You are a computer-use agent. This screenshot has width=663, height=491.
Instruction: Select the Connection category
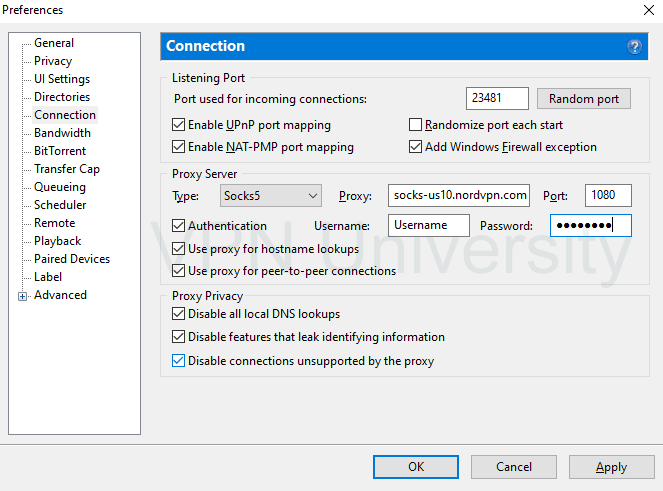click(x=65, y=115)
